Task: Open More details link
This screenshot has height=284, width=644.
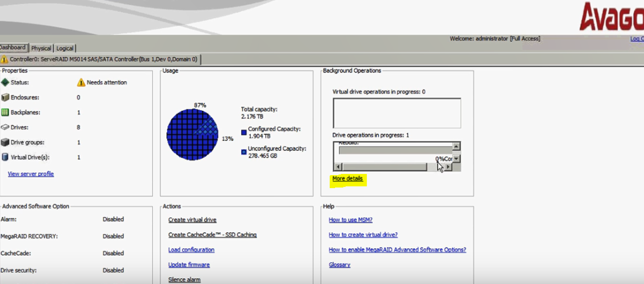Action: 348,179
